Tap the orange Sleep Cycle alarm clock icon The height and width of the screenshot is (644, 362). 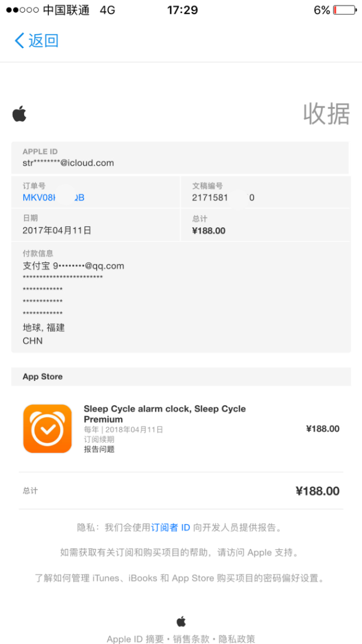click(48, 428)
